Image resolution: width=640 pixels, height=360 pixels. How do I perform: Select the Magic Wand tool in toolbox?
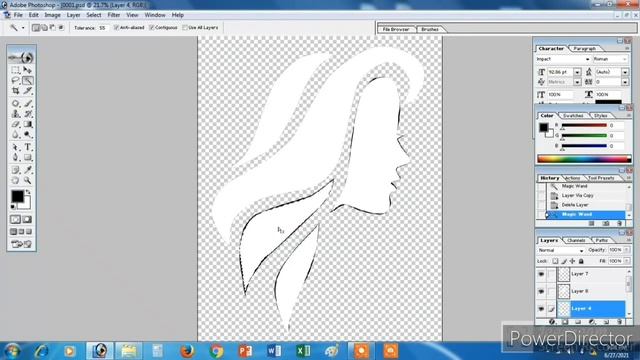[x=27, y=80]
